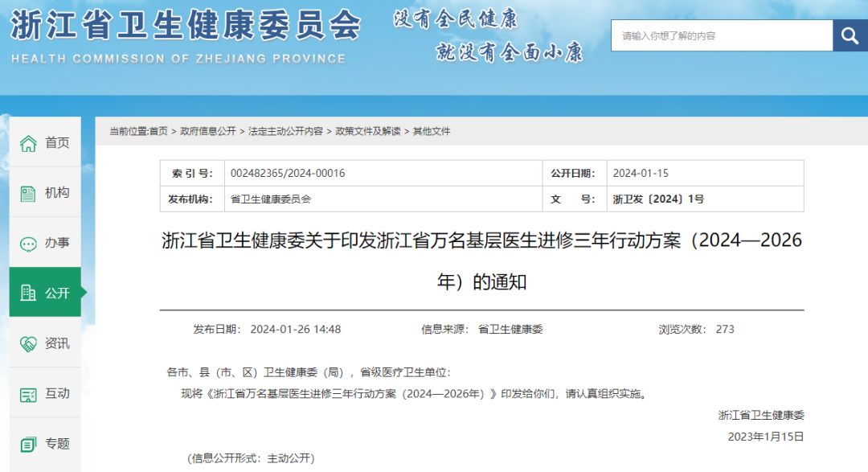Select index number 002482365/2024-00016

[x=288, y=174]
